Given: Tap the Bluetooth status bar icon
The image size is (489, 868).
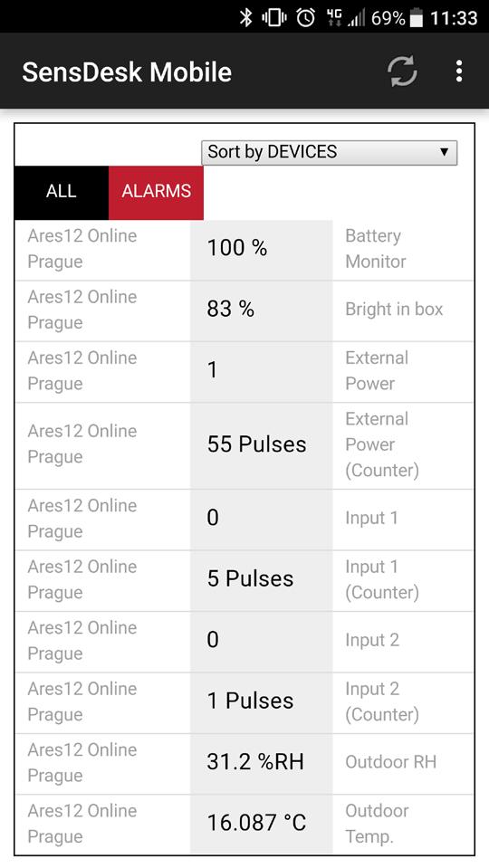Looking at the screenshot, I should pyautogui.click(x=246, y=18).
